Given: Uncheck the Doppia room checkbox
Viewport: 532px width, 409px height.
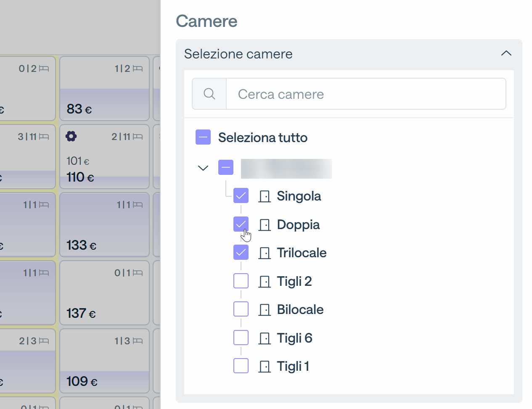Looking at the screenshot, I should [x=241, y=224].
